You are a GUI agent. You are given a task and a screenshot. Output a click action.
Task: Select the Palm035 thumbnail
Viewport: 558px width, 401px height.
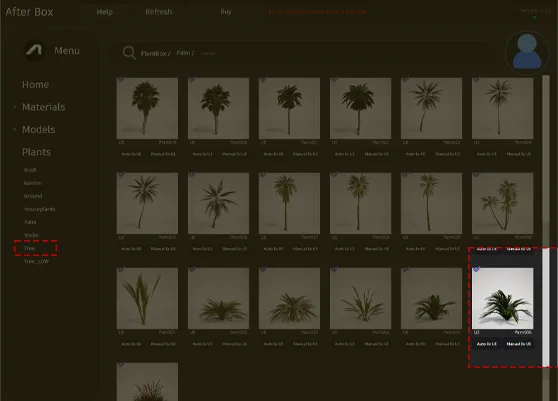pos(431,298)
